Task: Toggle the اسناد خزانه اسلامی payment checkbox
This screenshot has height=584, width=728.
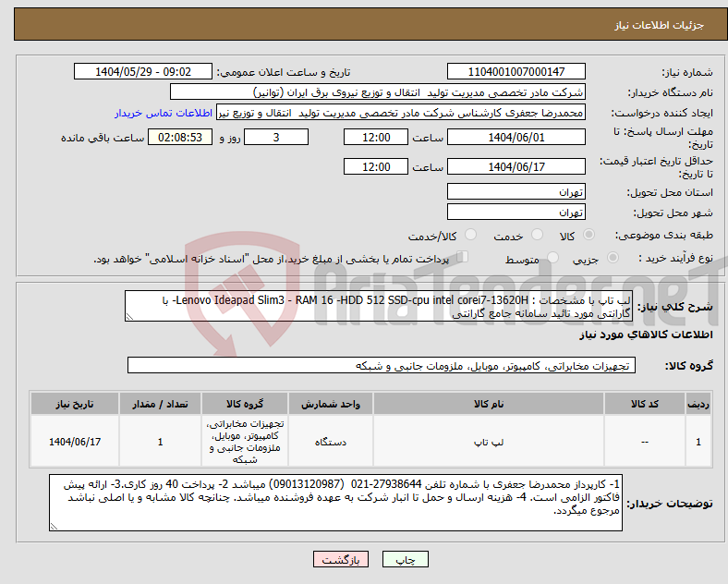Action: tap(463, 257)
